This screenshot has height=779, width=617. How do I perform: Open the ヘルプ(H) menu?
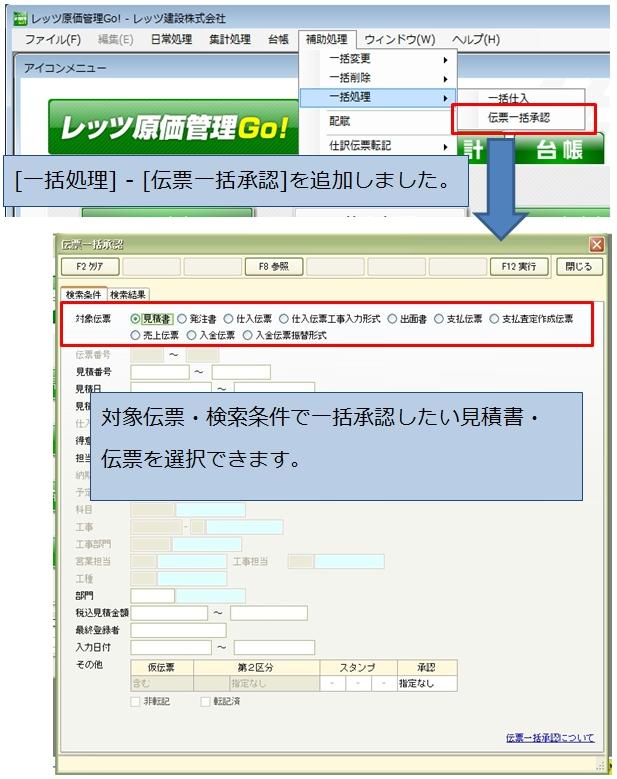pyautogui.click(x=475, y=39)
